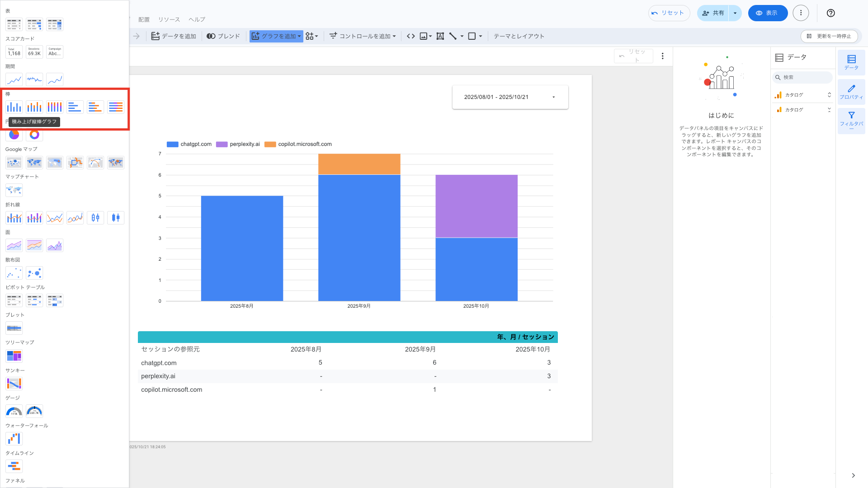Screen dimensions: 868x488
Task: Click the データを追加 button
Action: tap(174, 36)
